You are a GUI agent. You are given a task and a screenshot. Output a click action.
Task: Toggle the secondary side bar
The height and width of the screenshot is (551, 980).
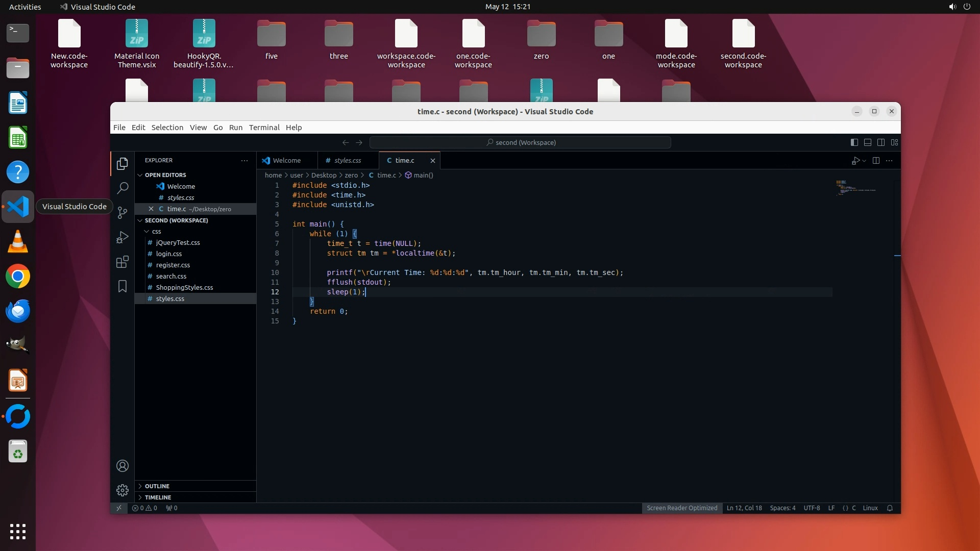click(881, 142)
